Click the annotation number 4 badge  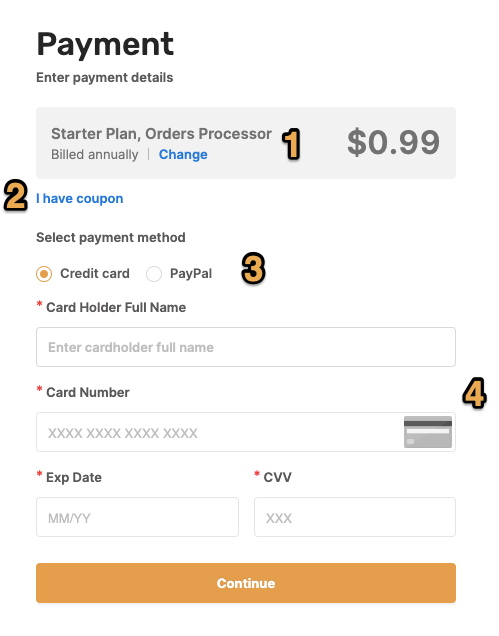(474, 393)
